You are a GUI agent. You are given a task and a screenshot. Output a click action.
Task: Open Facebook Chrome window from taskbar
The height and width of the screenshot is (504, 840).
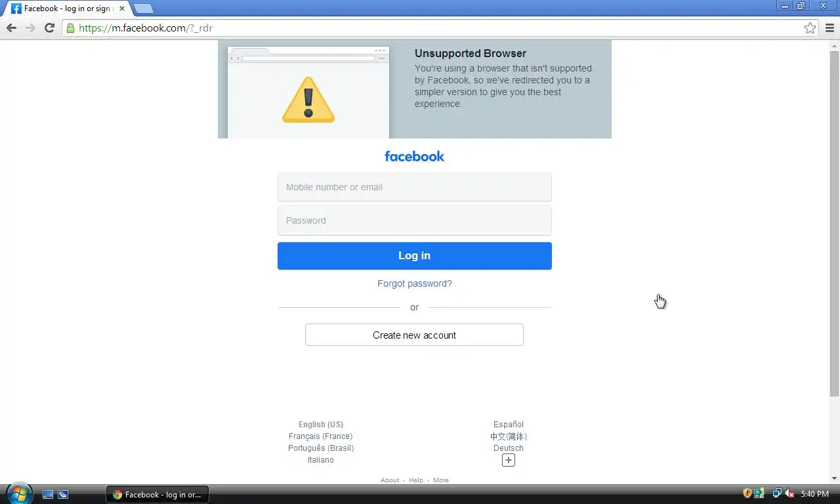(157, 494)
